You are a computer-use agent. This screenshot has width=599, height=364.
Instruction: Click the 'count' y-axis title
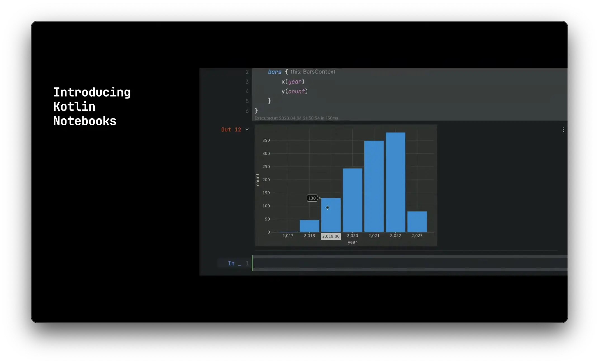258,180
